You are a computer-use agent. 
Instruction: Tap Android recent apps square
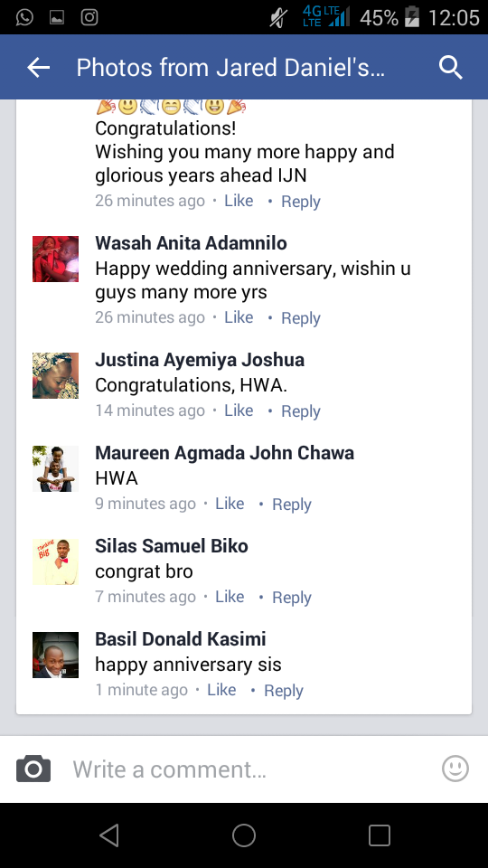[x=380, y=835]
